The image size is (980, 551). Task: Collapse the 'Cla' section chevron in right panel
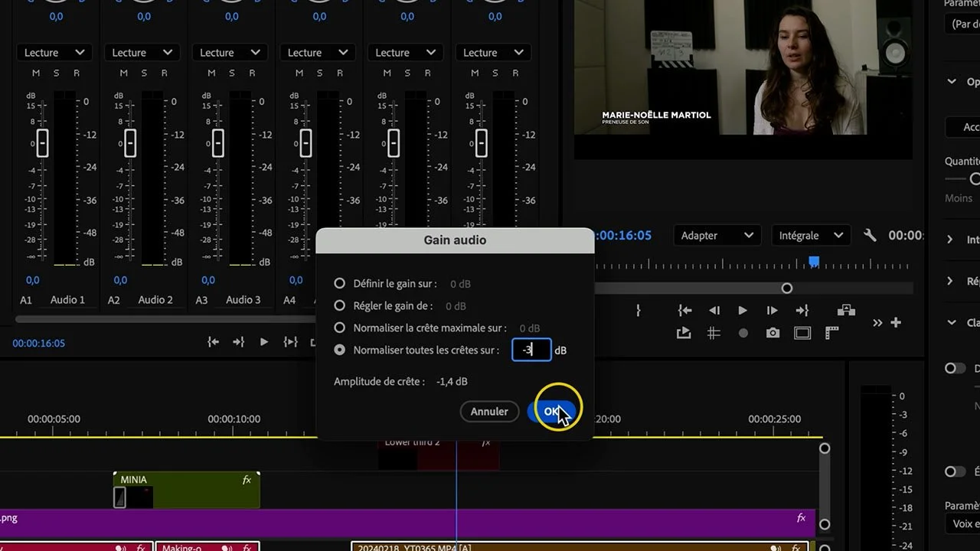point(951,322)
